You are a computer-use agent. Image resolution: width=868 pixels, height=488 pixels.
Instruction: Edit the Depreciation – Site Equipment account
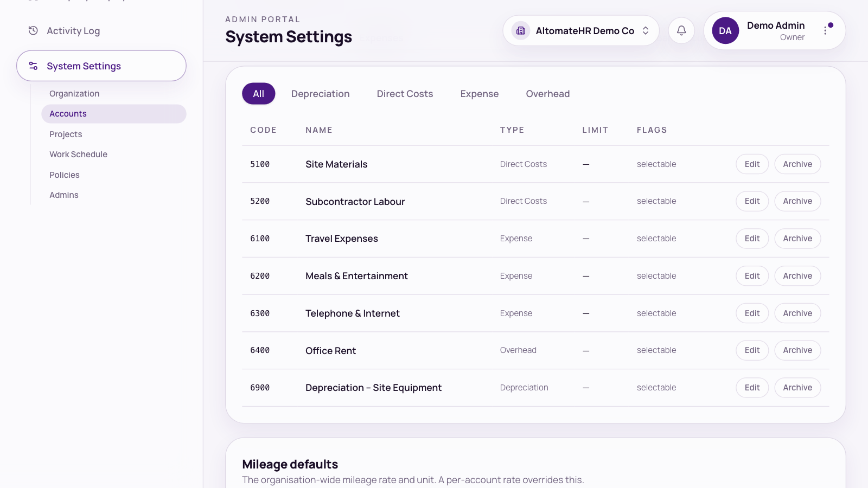(752, 388)
